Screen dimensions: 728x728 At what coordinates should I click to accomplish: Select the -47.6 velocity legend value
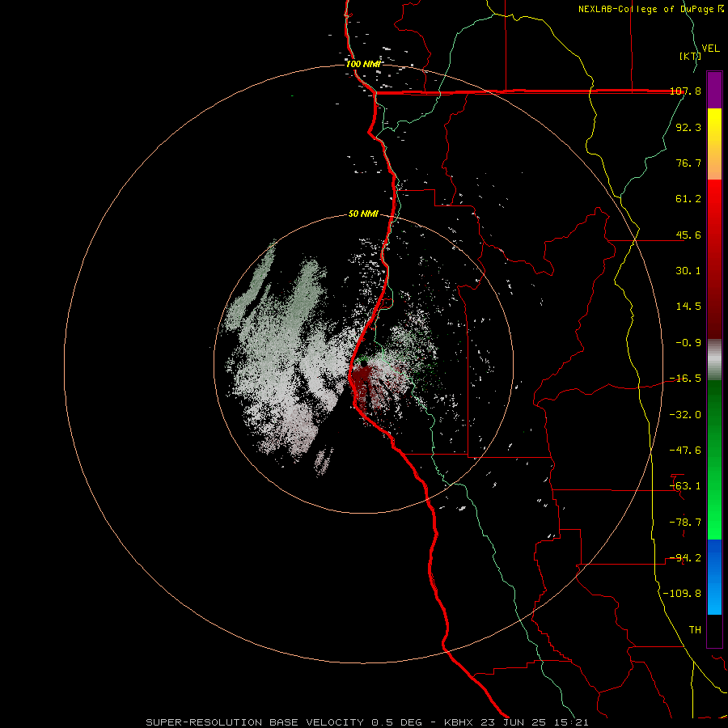[685, 451]
